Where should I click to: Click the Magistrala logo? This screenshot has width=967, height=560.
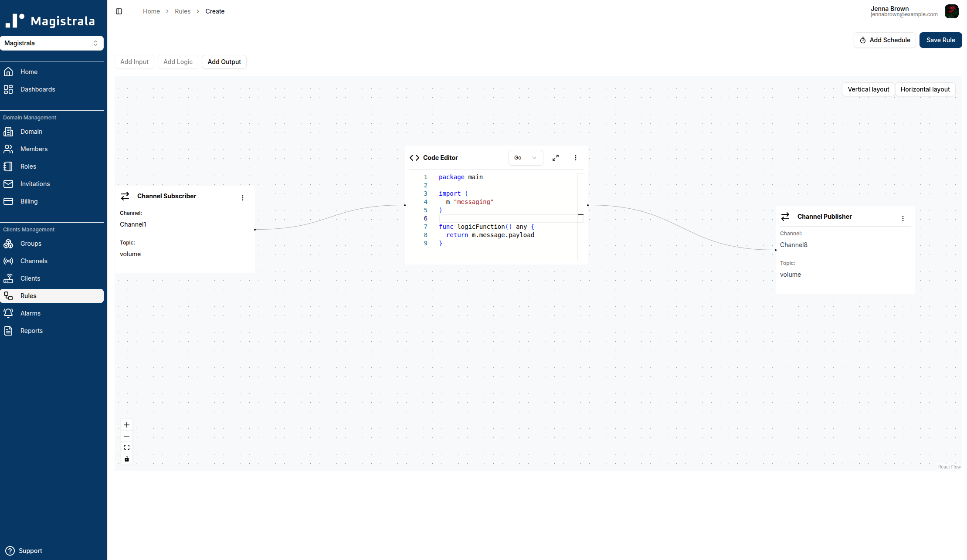pos(49,19)
